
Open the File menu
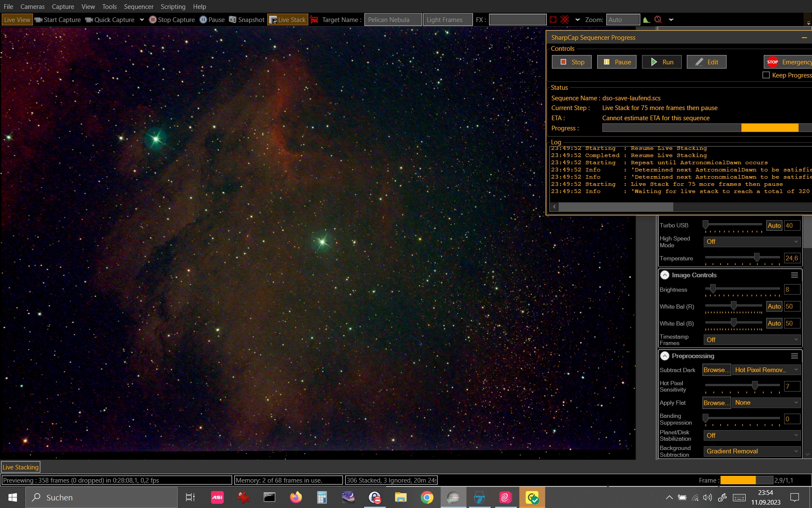coord(8,7)
